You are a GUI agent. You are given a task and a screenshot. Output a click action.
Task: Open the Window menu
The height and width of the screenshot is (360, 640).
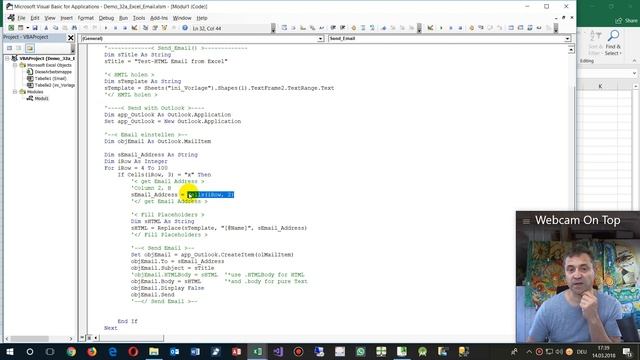[182, 18]
